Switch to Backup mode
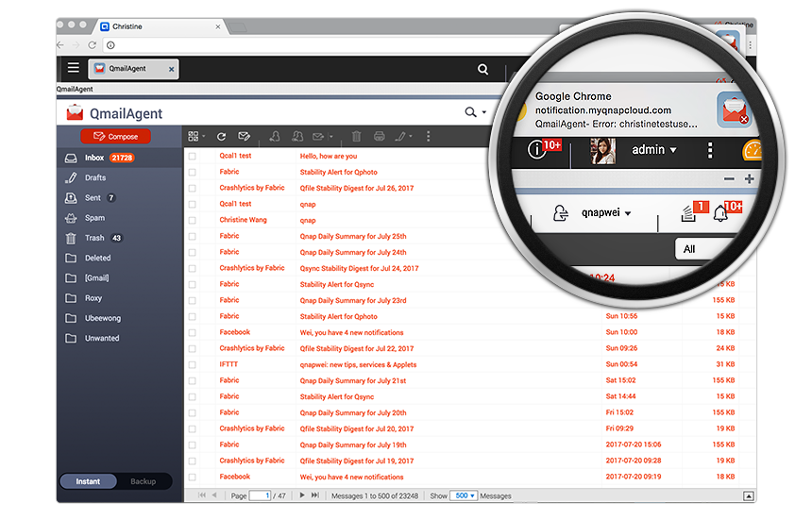Image resolution: width=812 pixels, height=520 pixels. pos(143,481)
